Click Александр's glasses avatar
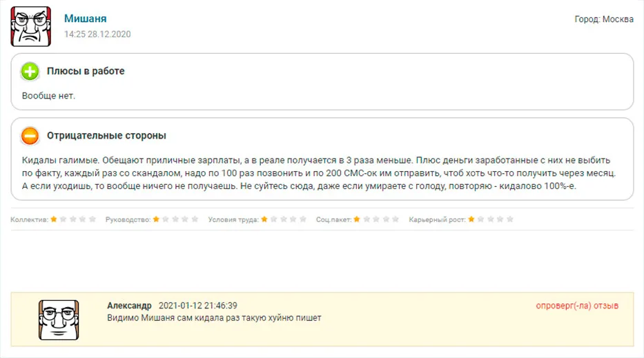Image resolution: width=644 pixels, height=358 pixels. pyautogui.click(x=59, y=320)
